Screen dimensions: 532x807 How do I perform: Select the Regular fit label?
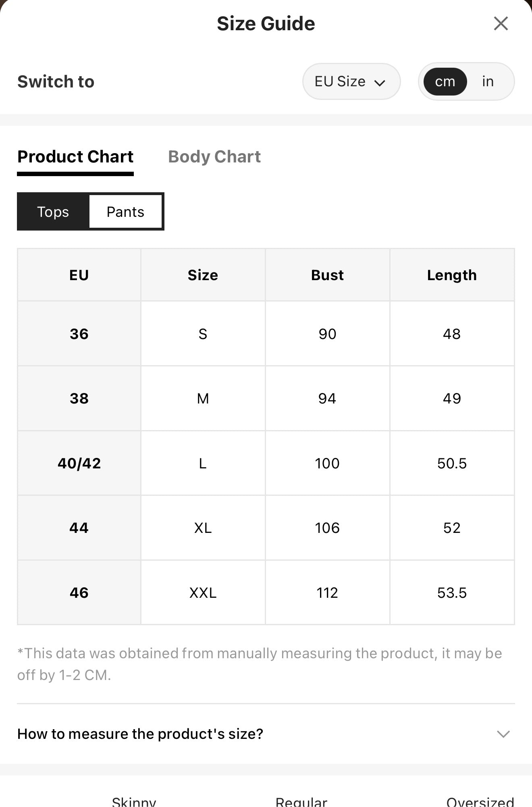click(301, 801)
